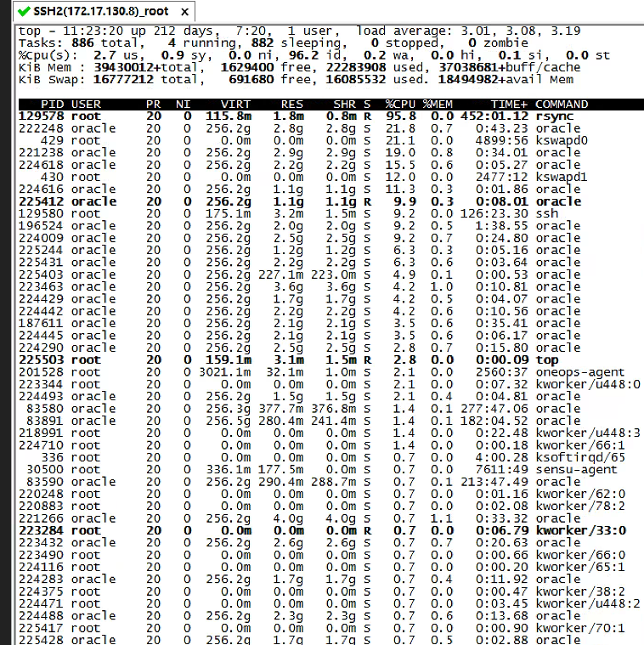The image size is (644, 645).
Task: Click the kswapd0 command name
Action: pos(562,141)
